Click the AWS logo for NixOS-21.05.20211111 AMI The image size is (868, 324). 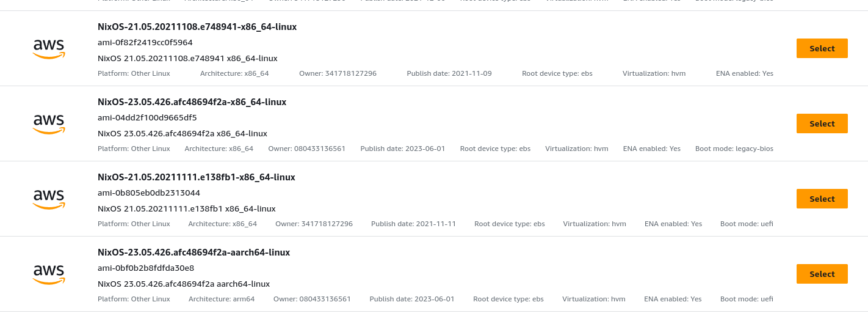[x=49, y=199]
